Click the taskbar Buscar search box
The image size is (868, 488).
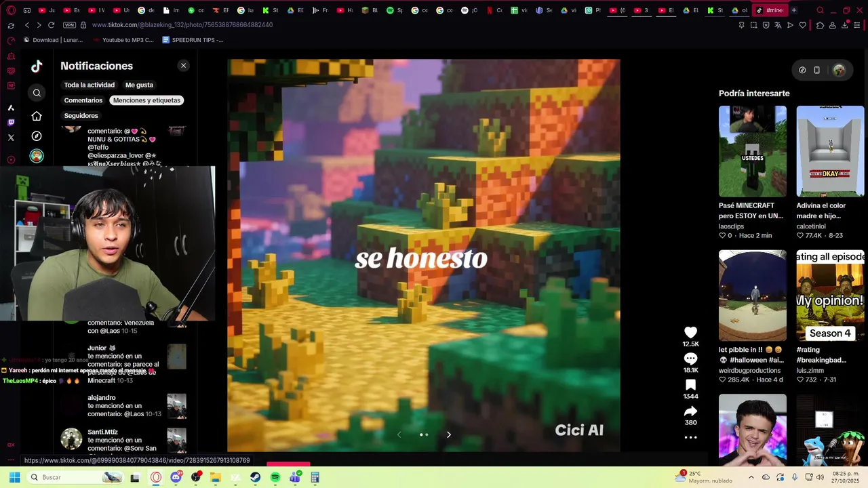[75, 477]
